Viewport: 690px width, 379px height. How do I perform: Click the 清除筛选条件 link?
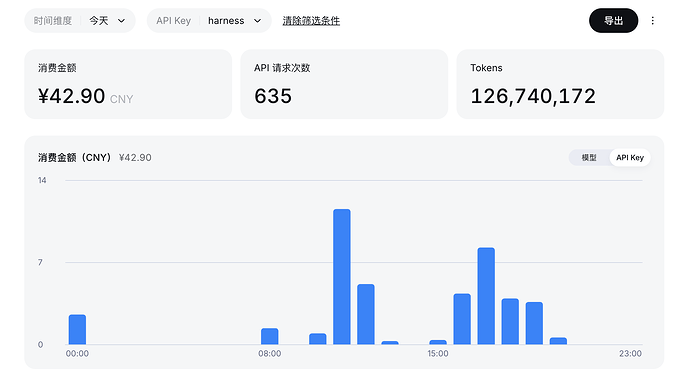[311, 21]
